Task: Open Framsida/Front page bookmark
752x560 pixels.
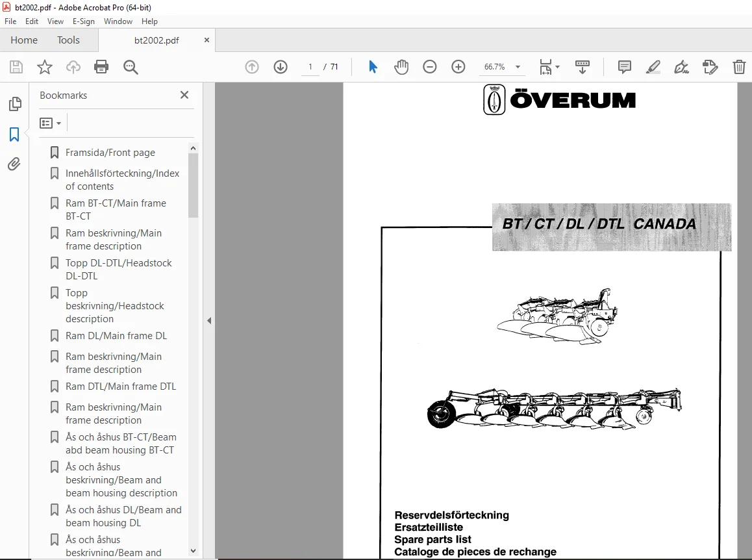Action: click(110, 153)
